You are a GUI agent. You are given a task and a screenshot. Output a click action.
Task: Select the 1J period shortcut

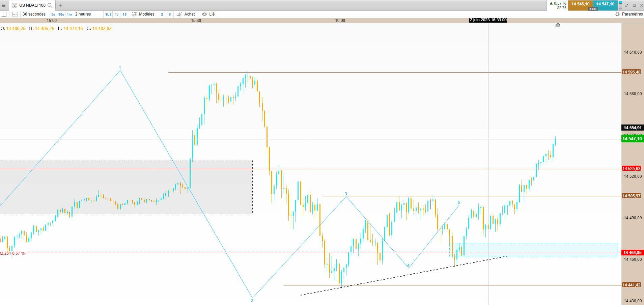117,14
